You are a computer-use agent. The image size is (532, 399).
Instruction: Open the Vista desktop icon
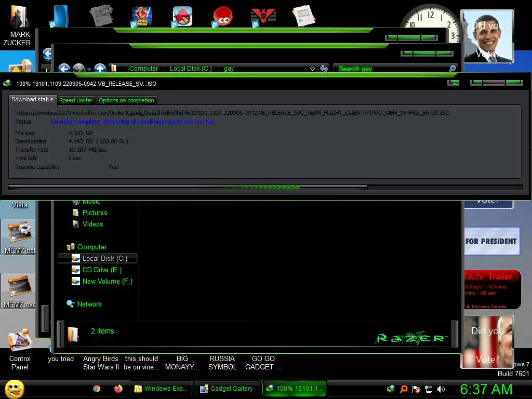[x=19, y=205]
